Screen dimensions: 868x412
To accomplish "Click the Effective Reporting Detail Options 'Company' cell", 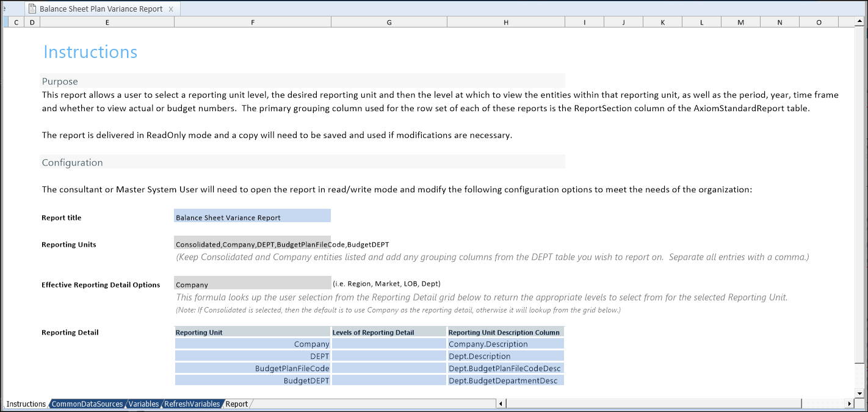I will (x=253, y=283).
